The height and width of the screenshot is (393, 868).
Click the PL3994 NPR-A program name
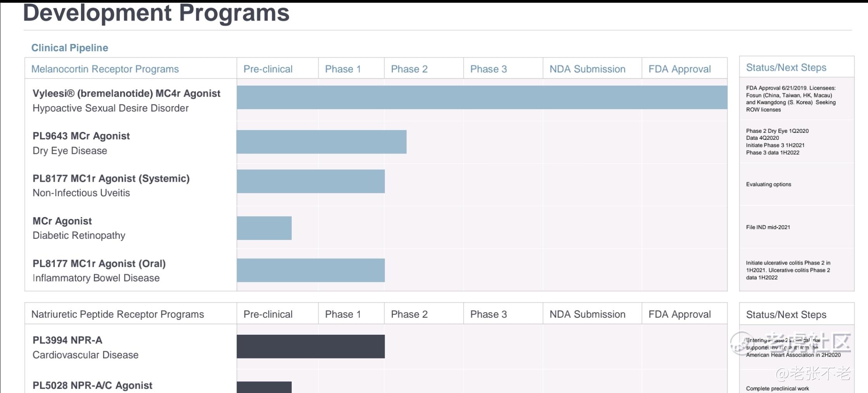(67, 340)
